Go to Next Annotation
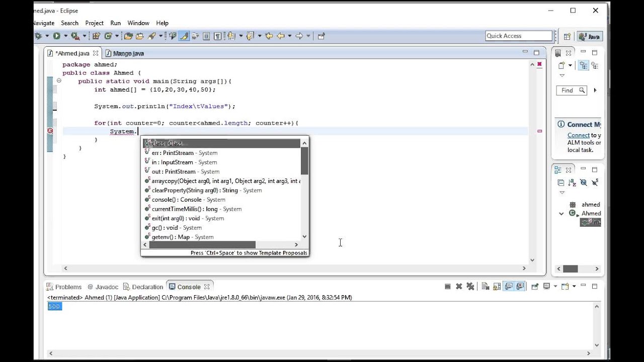This screenshot has width=644, height=362. pyautogui.click(x=231, y=36)
